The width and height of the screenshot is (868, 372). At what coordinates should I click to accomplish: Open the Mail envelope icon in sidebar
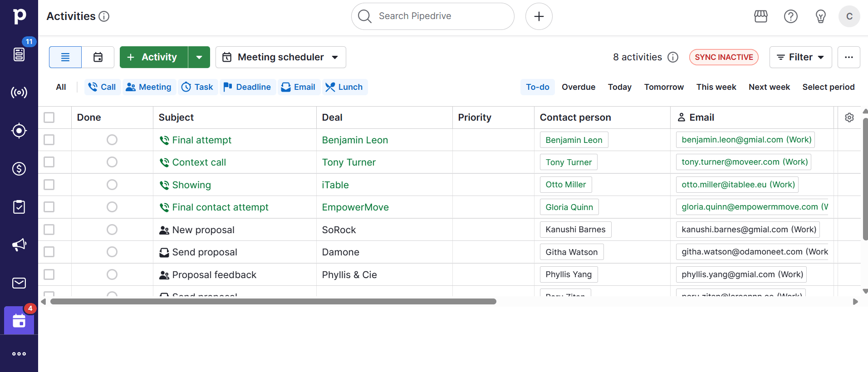coord(19,283)
